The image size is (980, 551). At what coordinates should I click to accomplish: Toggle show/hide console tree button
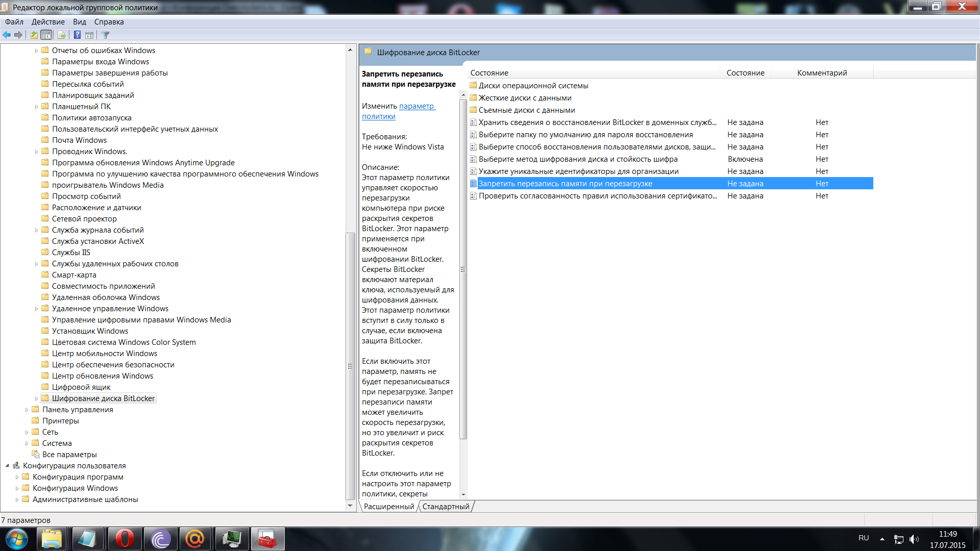click(x=46, y=35)
